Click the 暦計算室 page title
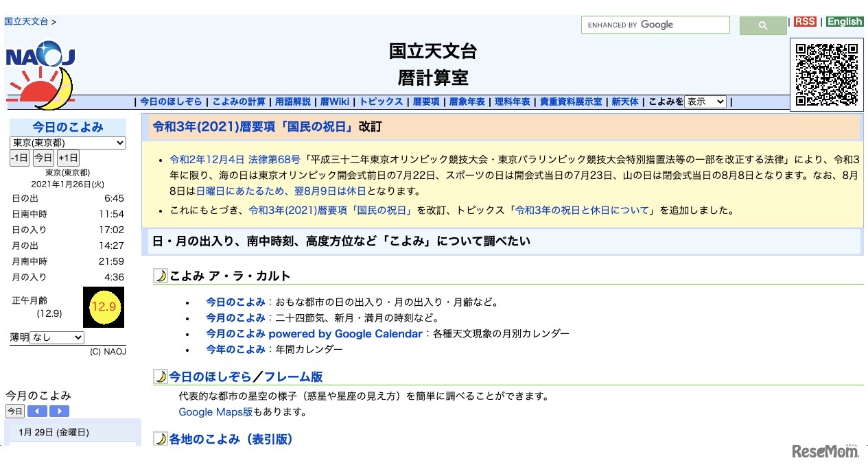The width and height of the screenshot is (868, 467). coord(433,77)
